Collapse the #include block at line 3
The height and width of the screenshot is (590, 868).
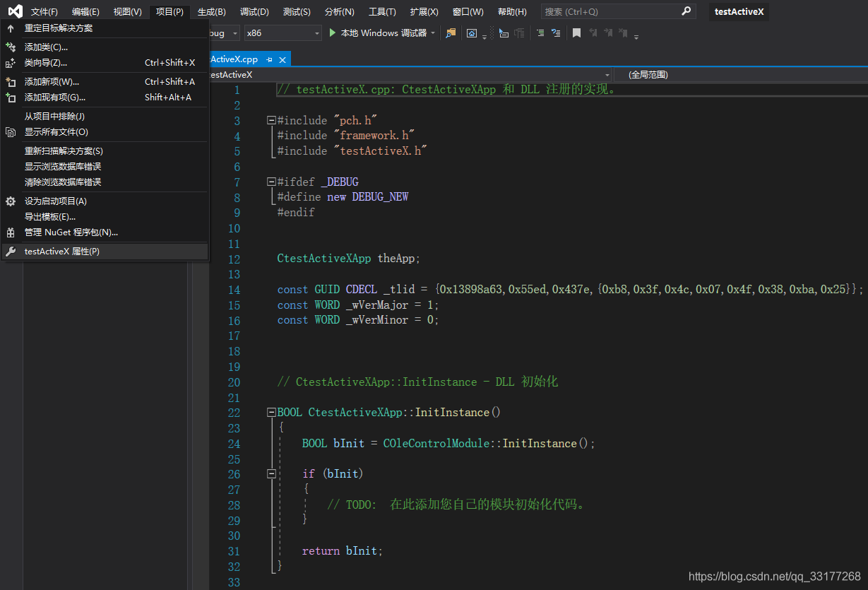point(271,121)
